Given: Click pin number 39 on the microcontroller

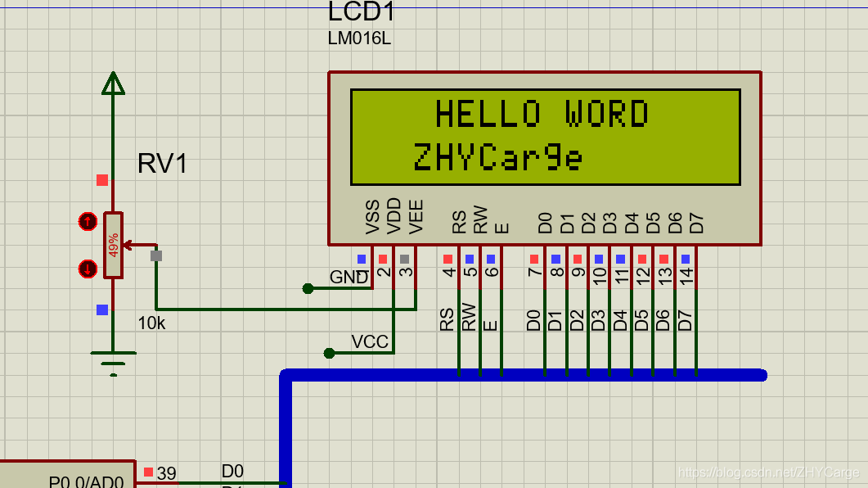Looking at the screenshot, I should tap(167, 473).
